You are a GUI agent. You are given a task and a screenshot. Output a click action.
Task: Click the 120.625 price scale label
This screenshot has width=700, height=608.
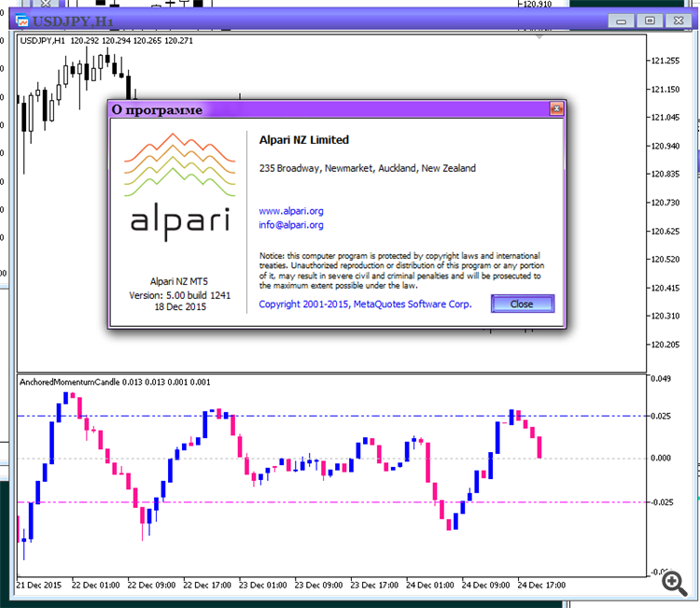(x=665, y=231)
